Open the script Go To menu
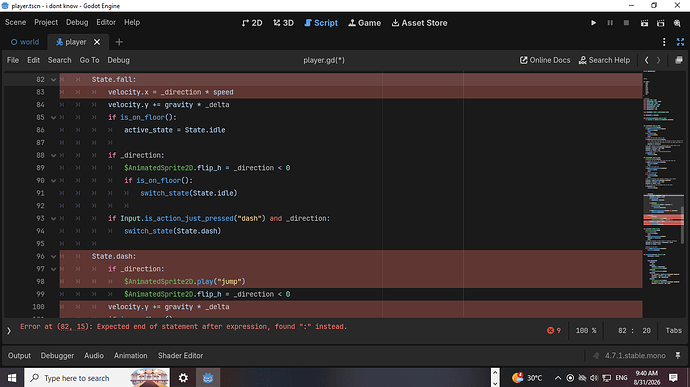The width and height of the screenshot is (690, 387). tap(89, 60)
